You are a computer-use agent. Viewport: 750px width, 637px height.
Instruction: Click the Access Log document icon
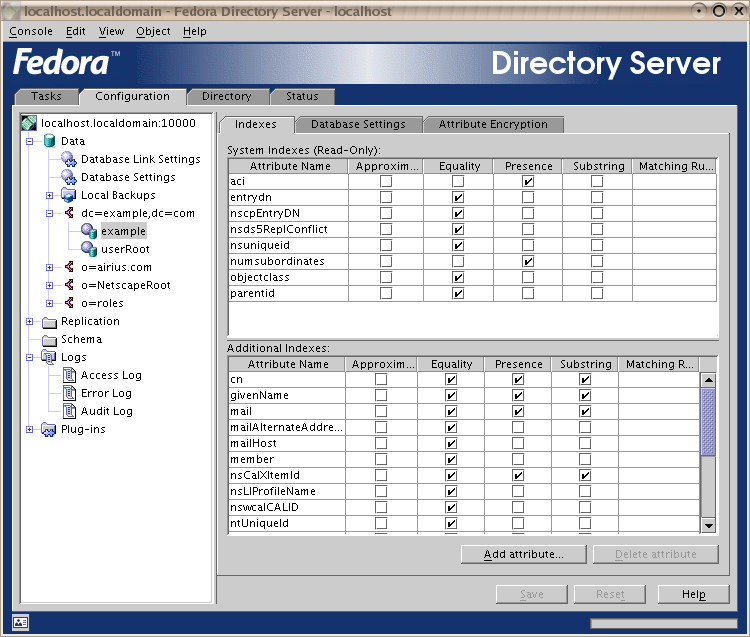coord(70,375)
